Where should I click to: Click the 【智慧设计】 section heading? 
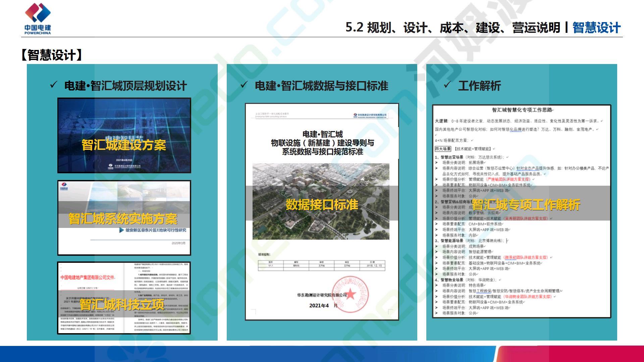[52, 55]
